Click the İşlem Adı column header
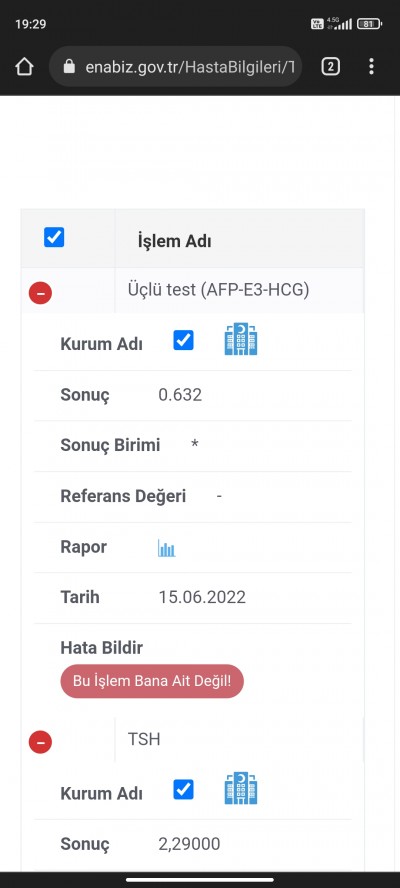 tap(175, 241)
